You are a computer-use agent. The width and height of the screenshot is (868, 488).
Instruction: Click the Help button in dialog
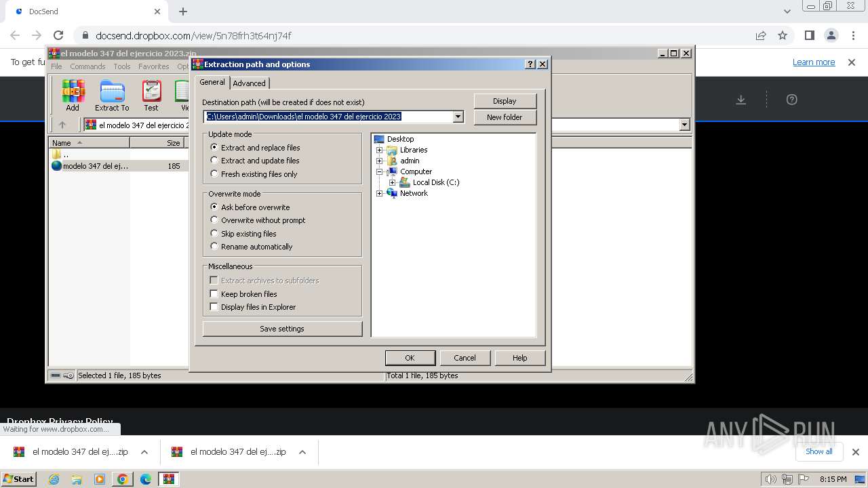520,358
